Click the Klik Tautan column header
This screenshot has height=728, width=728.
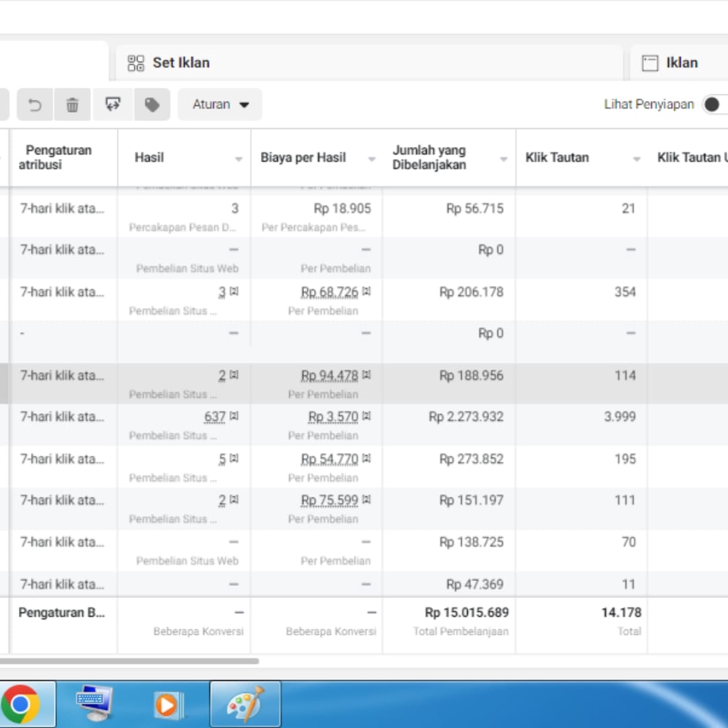[557, 158]
